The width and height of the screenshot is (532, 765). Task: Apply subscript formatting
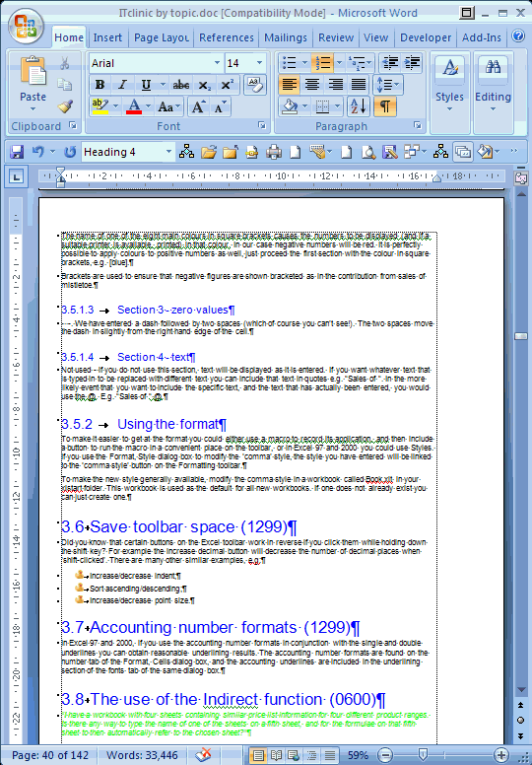coord(204,85)
